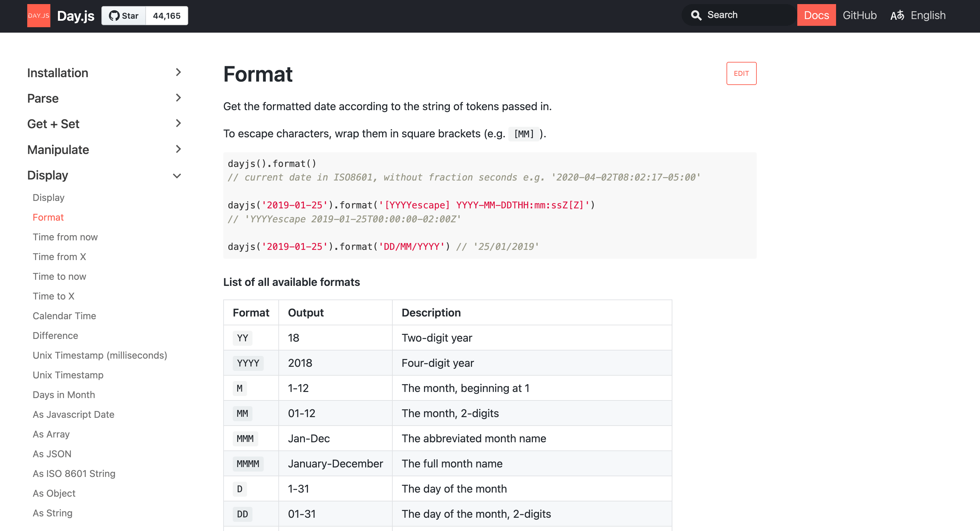
Task: Click the EDIT button
Action: (741, 73)
